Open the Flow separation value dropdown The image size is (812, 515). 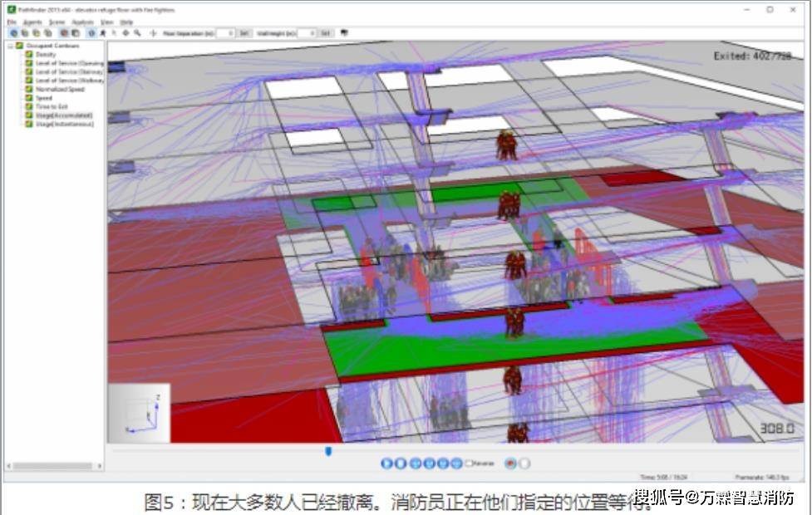(231, 34)
